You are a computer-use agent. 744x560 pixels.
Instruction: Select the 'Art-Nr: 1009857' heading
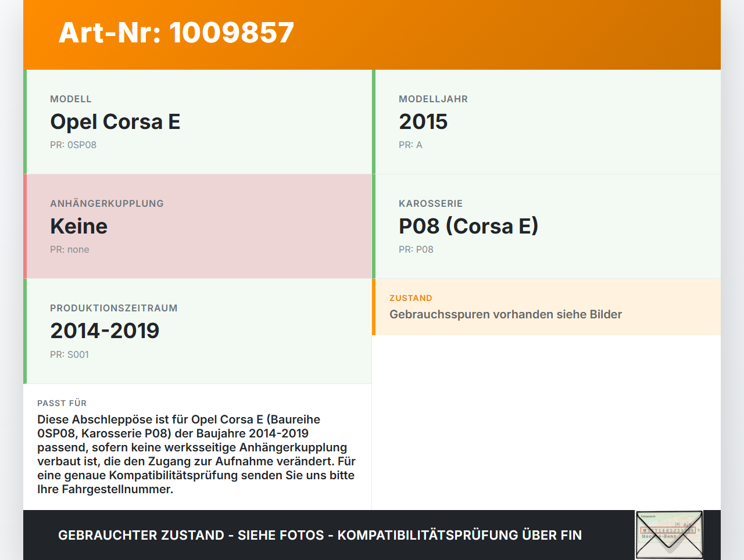click(176, 33)
